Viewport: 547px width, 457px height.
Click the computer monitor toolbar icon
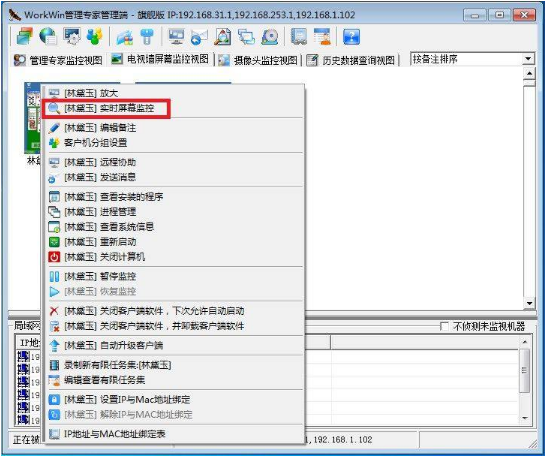(x=176, y=37)
